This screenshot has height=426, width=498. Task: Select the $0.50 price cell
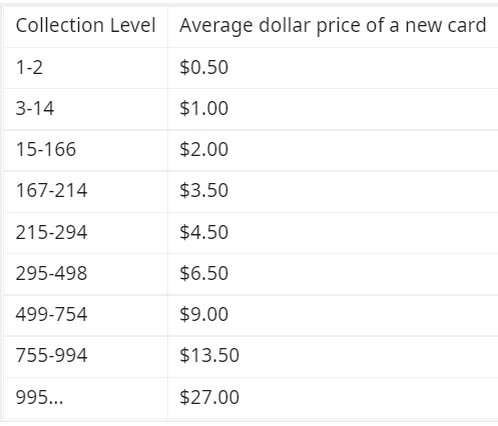333,68
